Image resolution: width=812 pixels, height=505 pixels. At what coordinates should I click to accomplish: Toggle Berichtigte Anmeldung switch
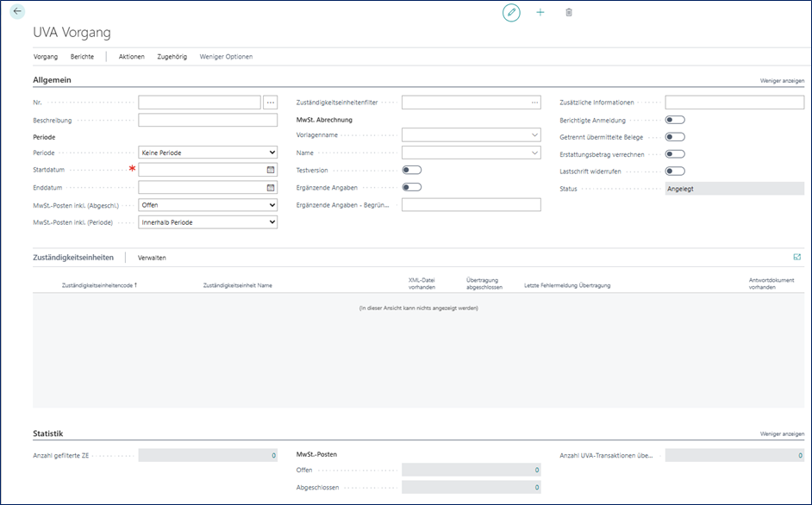pos(675,120)
